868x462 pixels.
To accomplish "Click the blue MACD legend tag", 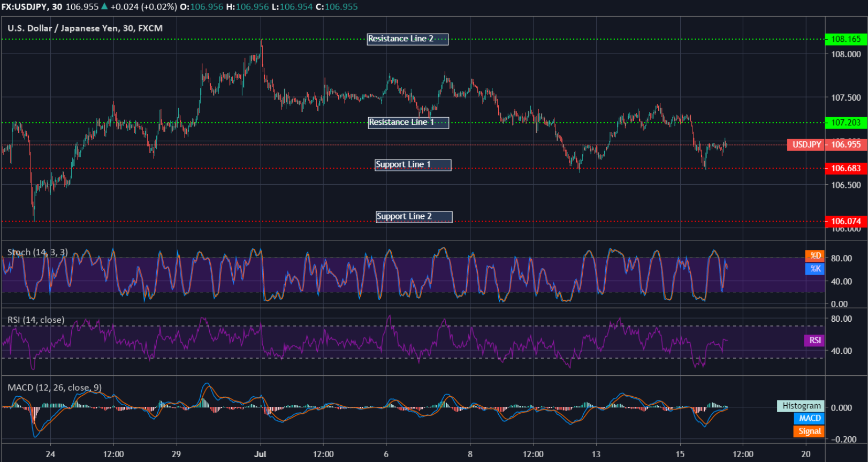I will click(809, 418).
